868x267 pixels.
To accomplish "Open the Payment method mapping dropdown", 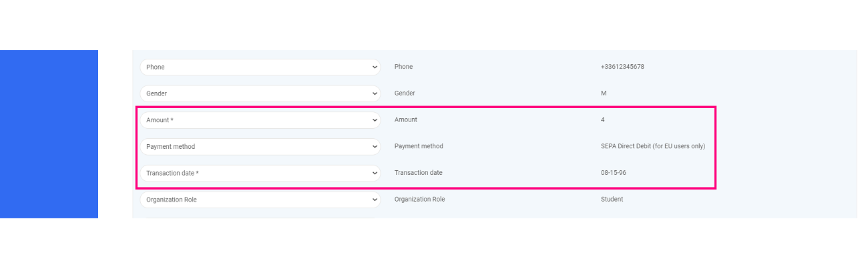I will 260,146.
